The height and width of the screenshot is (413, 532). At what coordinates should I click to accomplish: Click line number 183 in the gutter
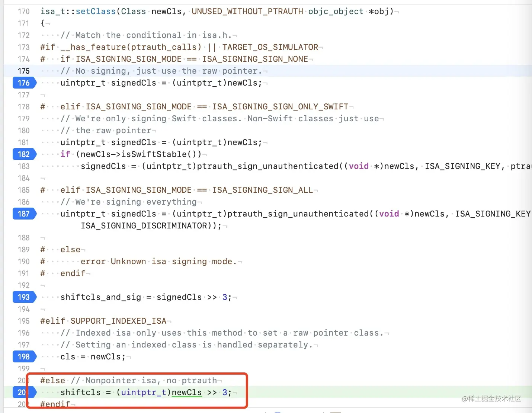23,166
